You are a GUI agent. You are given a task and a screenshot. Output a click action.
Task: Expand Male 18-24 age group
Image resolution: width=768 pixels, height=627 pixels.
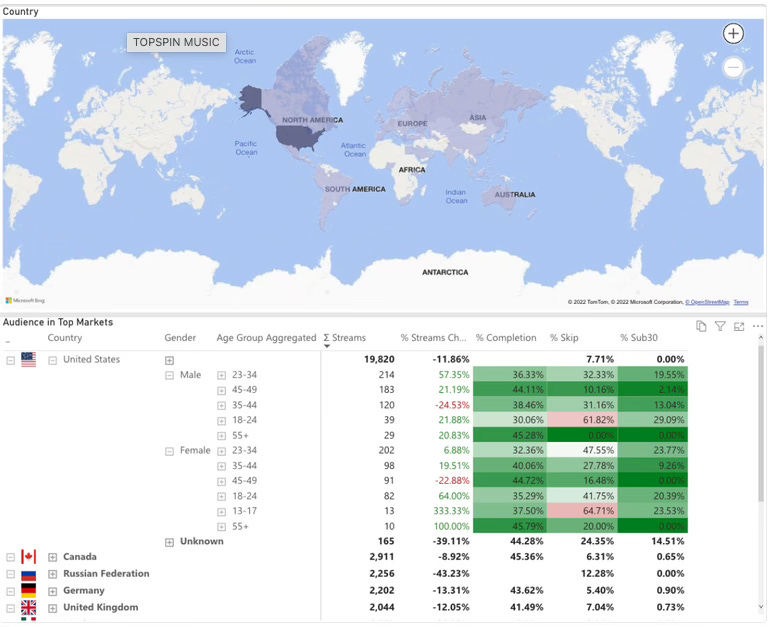tap(221, 421)
